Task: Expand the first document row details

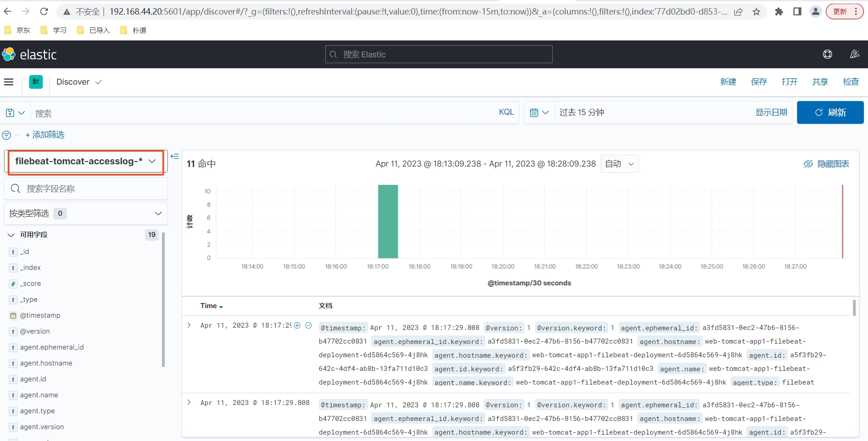Action: click(189, 325)
